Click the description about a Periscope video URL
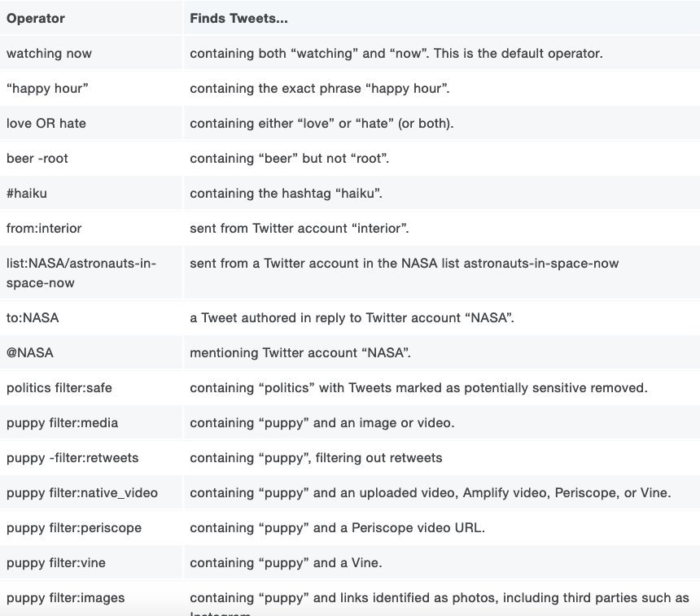Viewport: 700px width, 616px height. pos(337,528)
